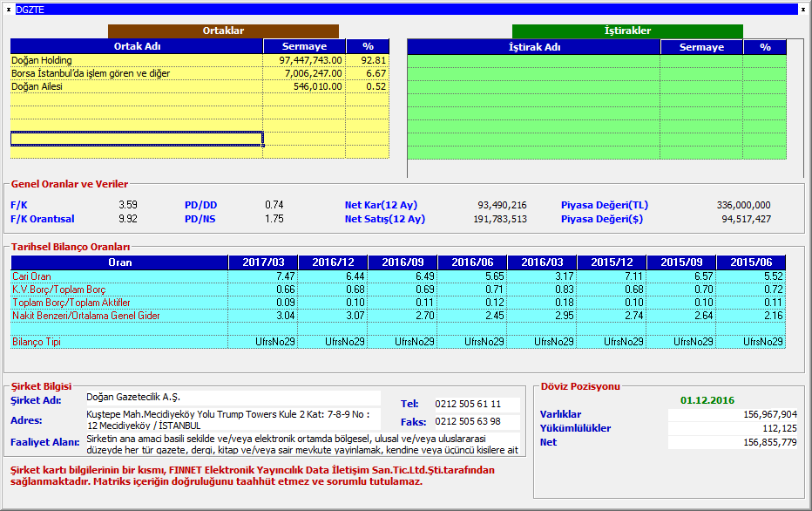Click the 2015/12 period column header
This screenshot has height=511, width=812.
pyautogui.click(x=612, y=262)
